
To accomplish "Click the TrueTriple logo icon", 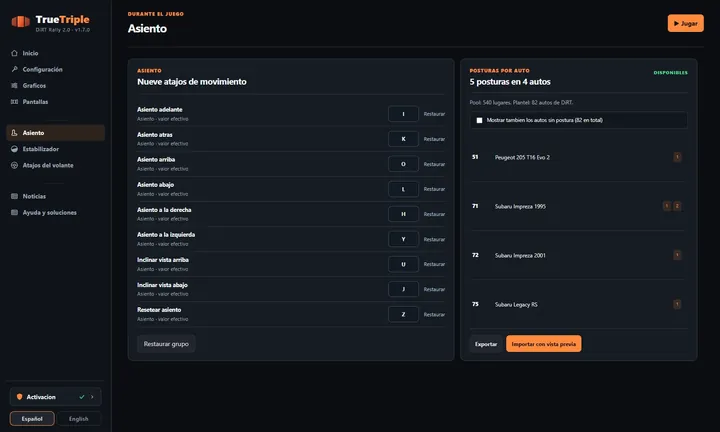I will [21, 22].
